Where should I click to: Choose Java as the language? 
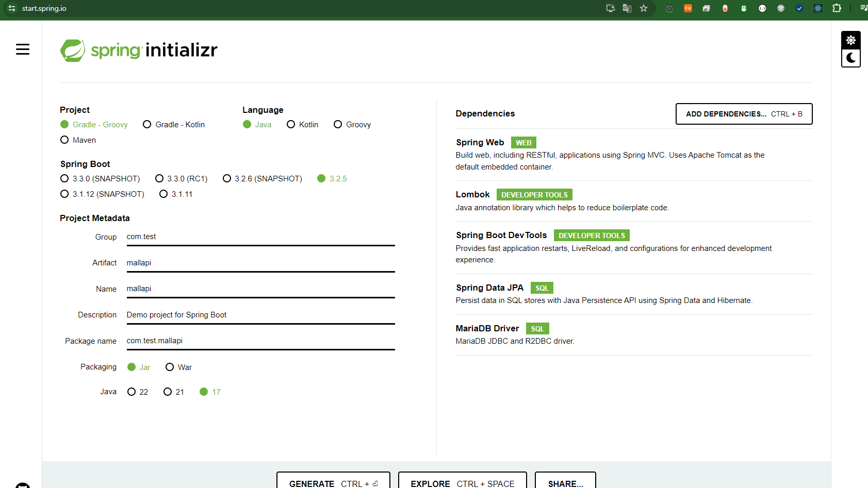tap(257, 125)
